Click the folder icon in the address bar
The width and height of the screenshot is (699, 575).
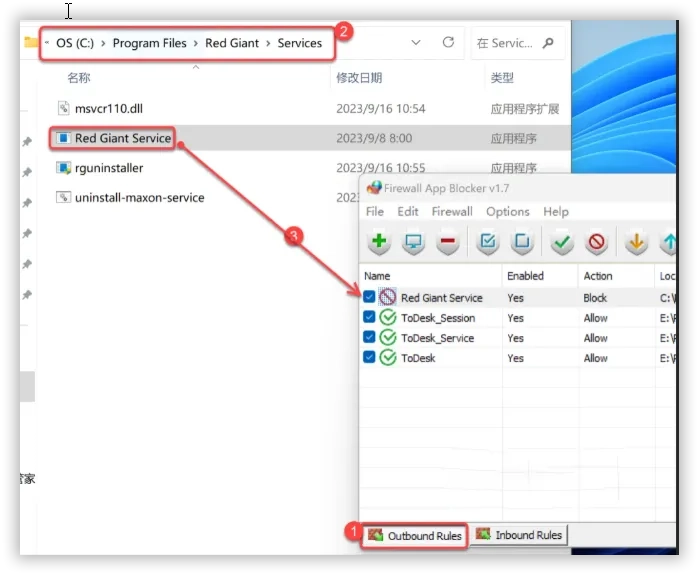click(31, 42)
